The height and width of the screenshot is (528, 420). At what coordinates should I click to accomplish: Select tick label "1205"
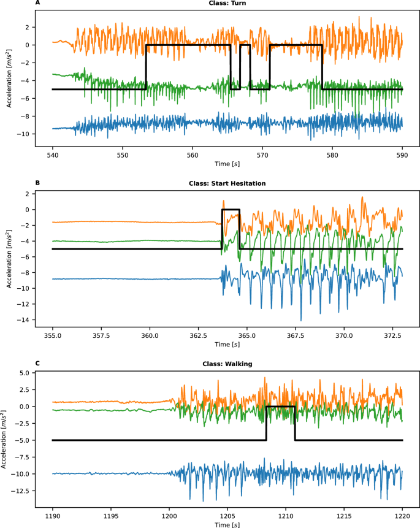pyautogui.click(x=227, y=516)
